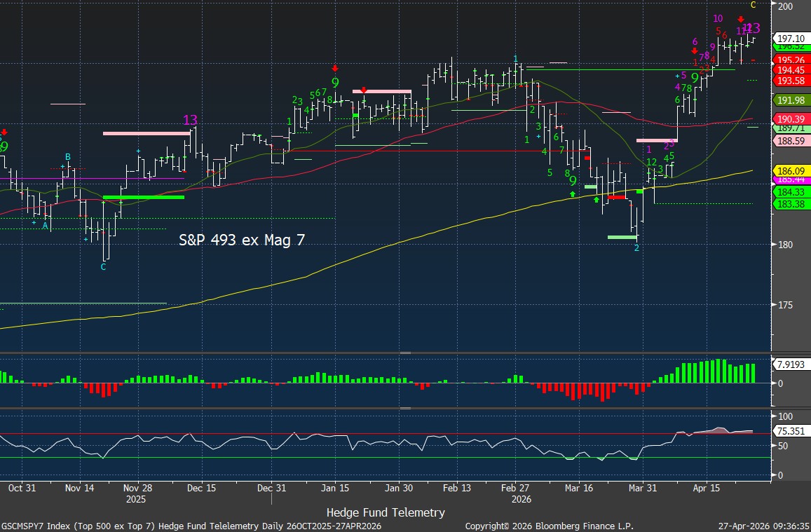811x532 pixels.
Task: Click the Hedge Fund Telemetry title text
Action: [386, 512]
